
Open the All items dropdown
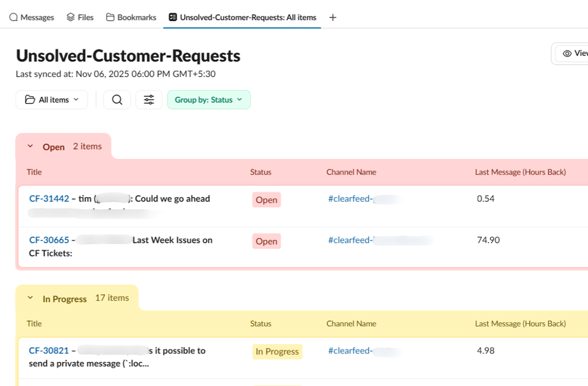coord(51,99)
